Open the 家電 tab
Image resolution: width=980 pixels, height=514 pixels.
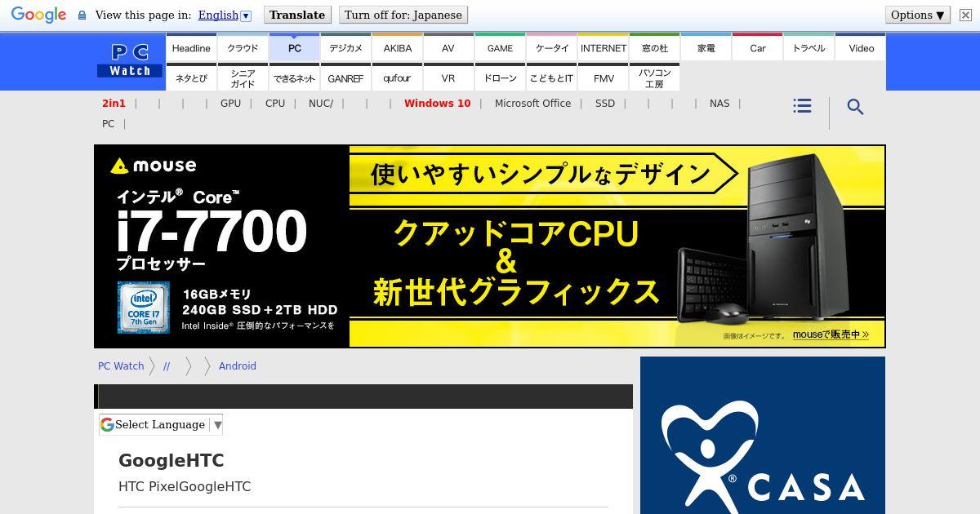706,47
